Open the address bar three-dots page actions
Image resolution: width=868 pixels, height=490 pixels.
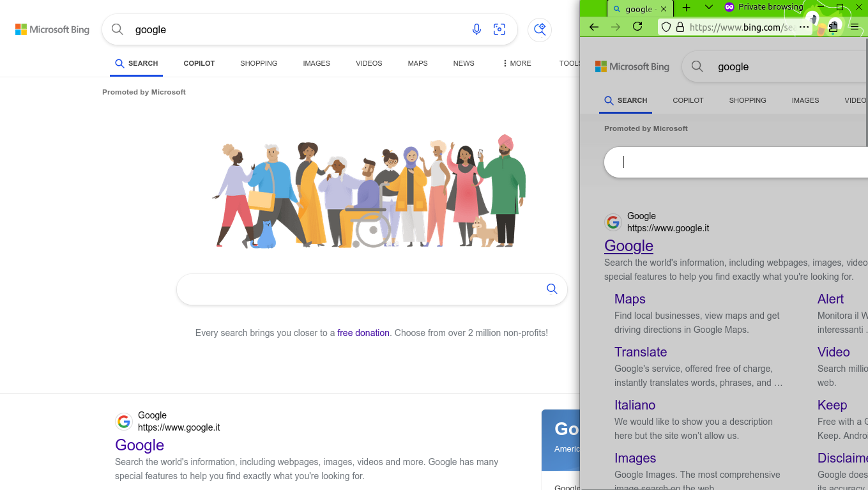804,27
